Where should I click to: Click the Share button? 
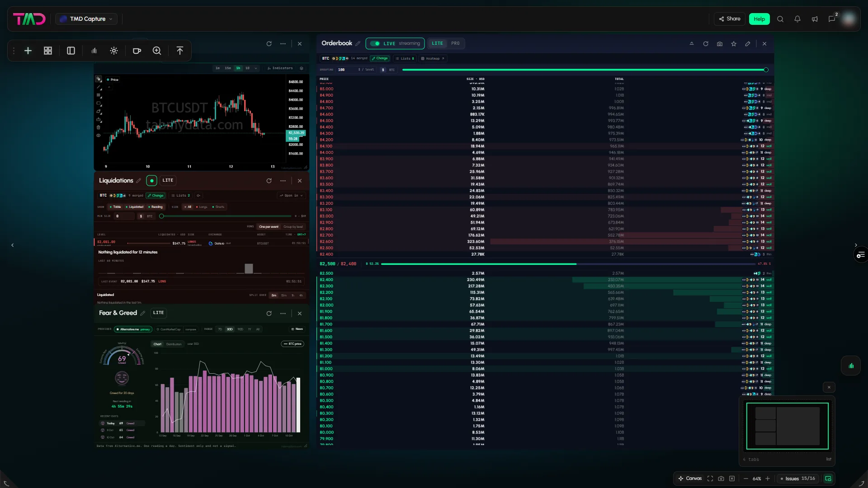[x=730, y=19]
